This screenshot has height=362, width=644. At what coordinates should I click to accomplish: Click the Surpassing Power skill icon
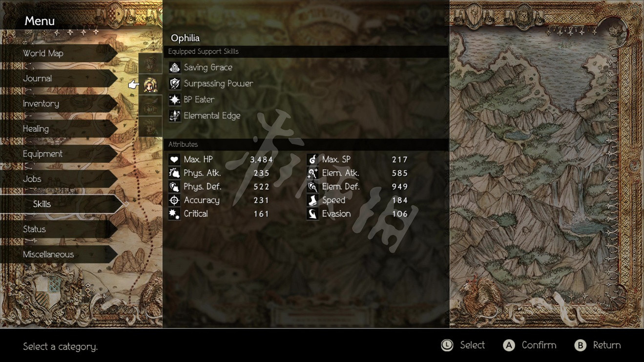[x=175, y=83]
